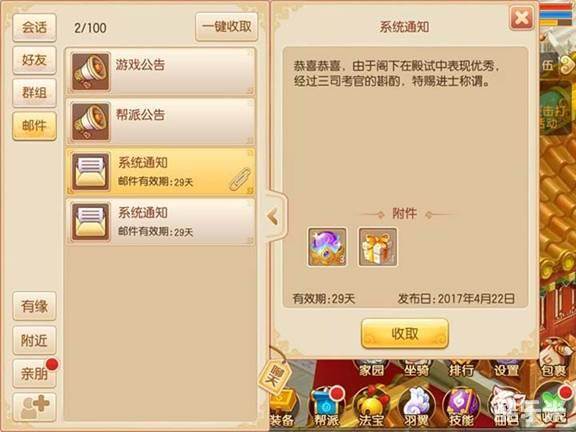576x432 pixels.
Task: Switch to the 会话 tab
Action: tap(34, 28)
